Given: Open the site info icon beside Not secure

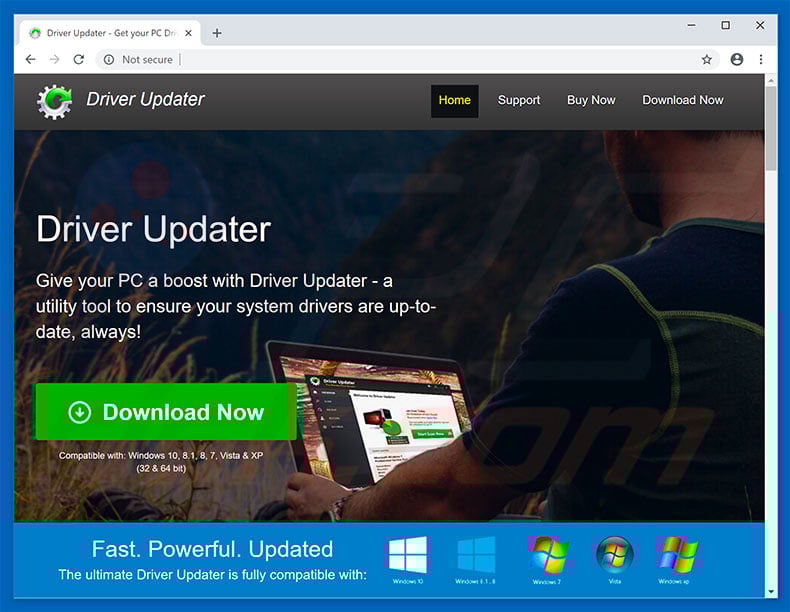Looking at the screenshot, I should pos(108,59).
